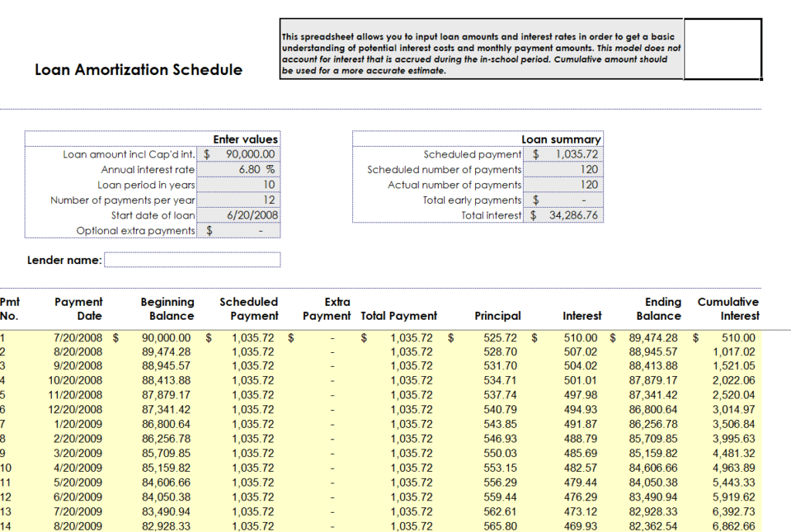Select the optional extra payments input cell
The width and height of the screenshot is (791, 532).
[x=238, y=230]
